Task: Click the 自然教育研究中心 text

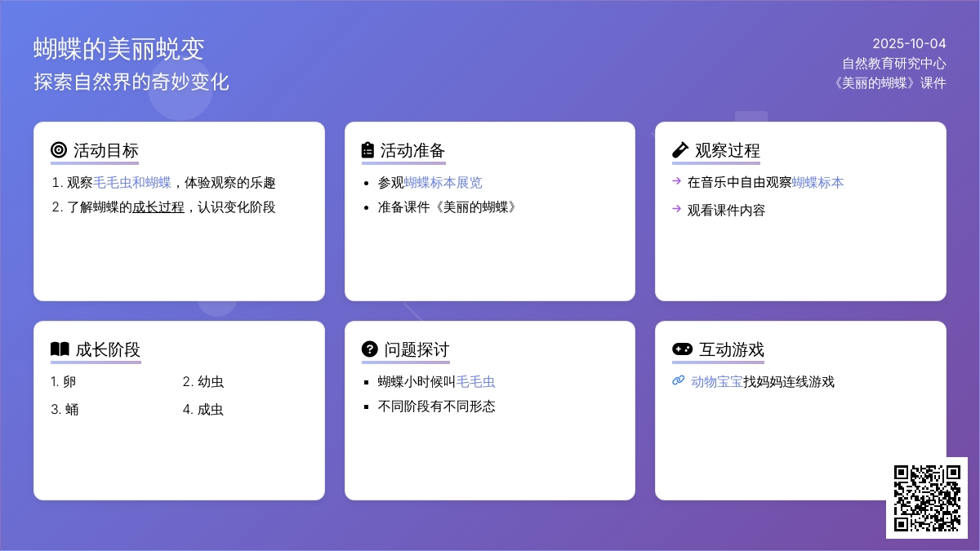Action: pyautogui.click(x=894, y=64)
